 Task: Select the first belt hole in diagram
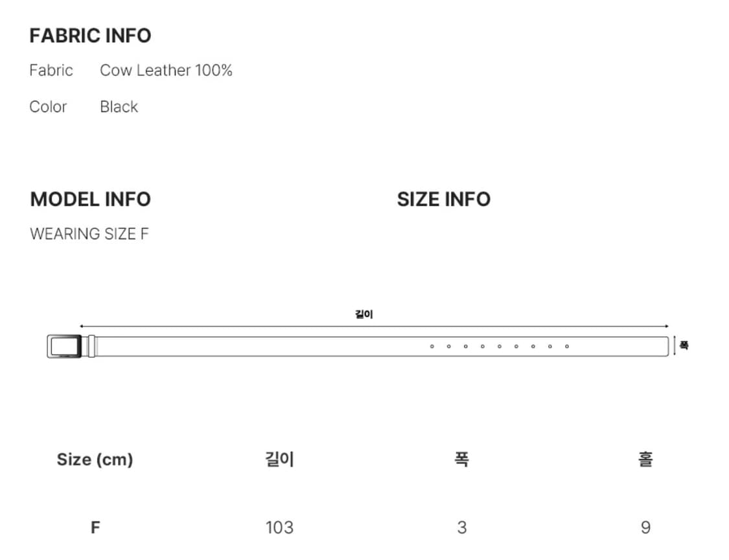point(432,347)
